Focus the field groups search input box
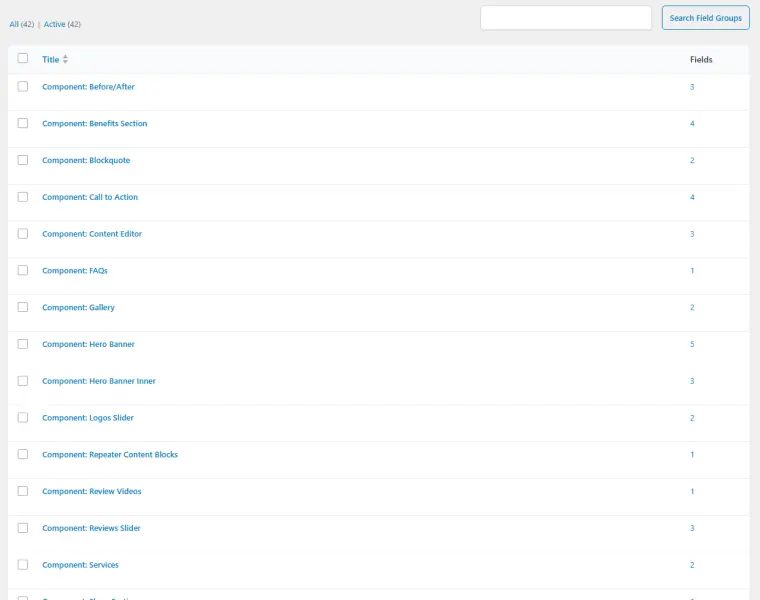760x600 pixels. (x=566, y=18)
